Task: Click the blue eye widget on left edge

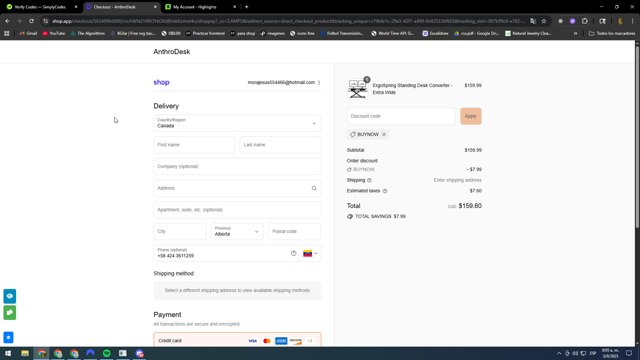Action: [x=10, y=296]
